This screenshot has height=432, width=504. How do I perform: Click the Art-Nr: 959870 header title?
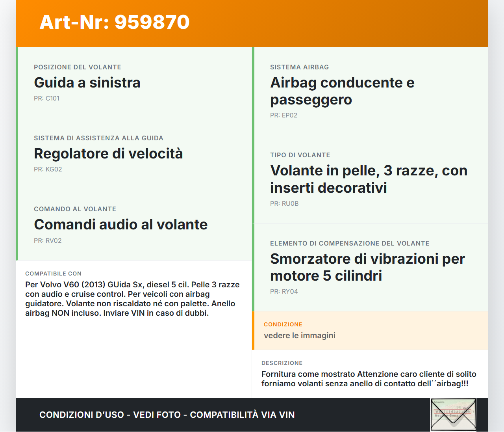pos(114,22)
